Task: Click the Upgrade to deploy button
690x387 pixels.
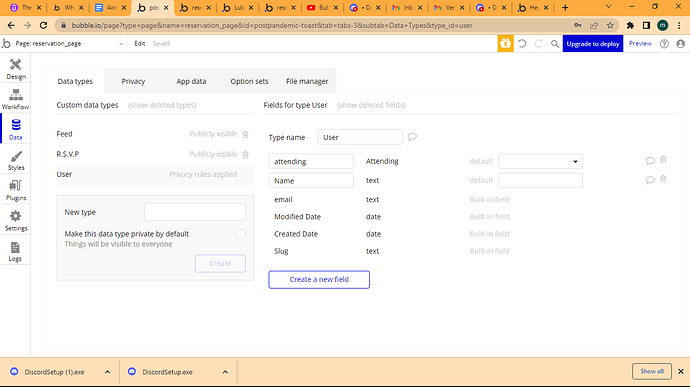Action: (593, 44)
